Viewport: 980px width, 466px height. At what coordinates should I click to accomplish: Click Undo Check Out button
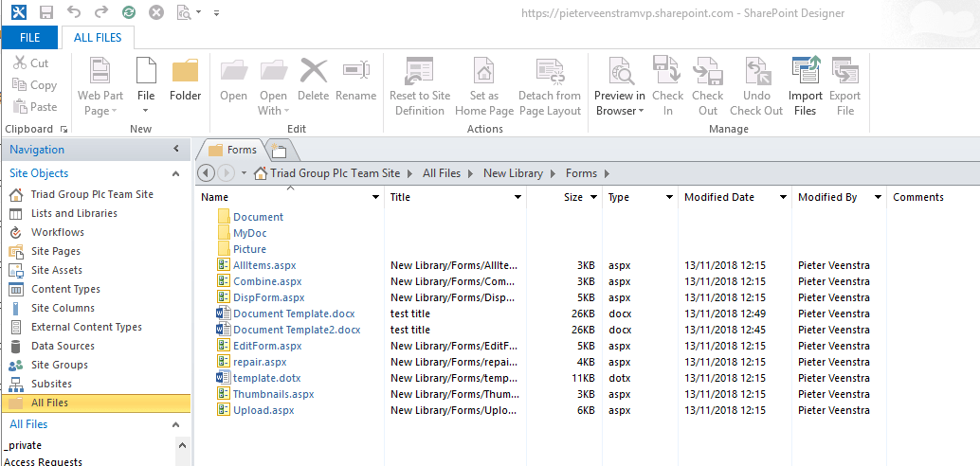click(756, 86)
